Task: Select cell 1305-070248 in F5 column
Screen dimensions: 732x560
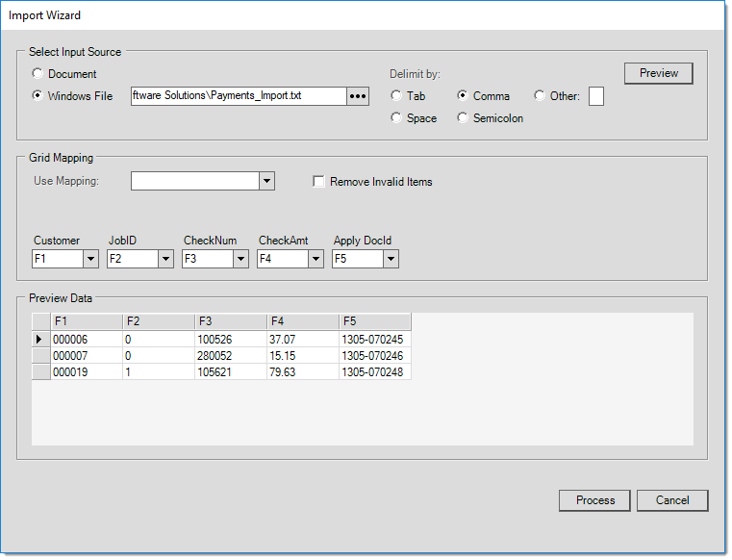Action: coord(375,371)
